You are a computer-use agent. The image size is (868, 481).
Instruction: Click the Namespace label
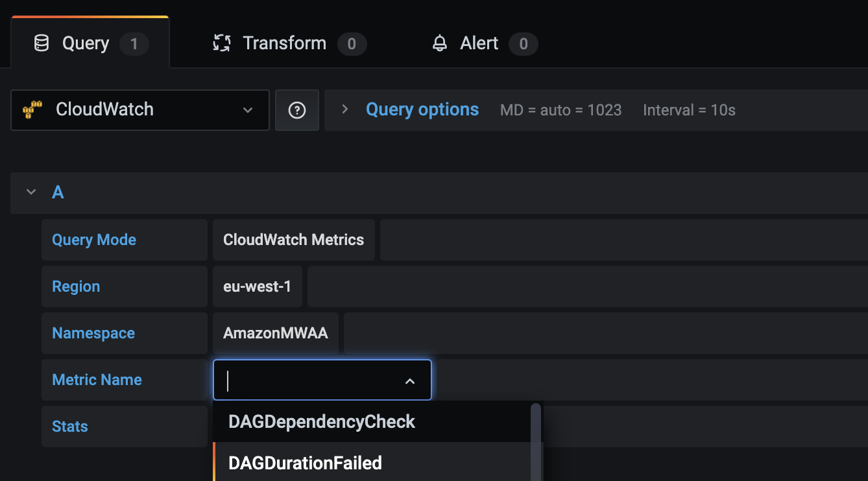[93, 333]
